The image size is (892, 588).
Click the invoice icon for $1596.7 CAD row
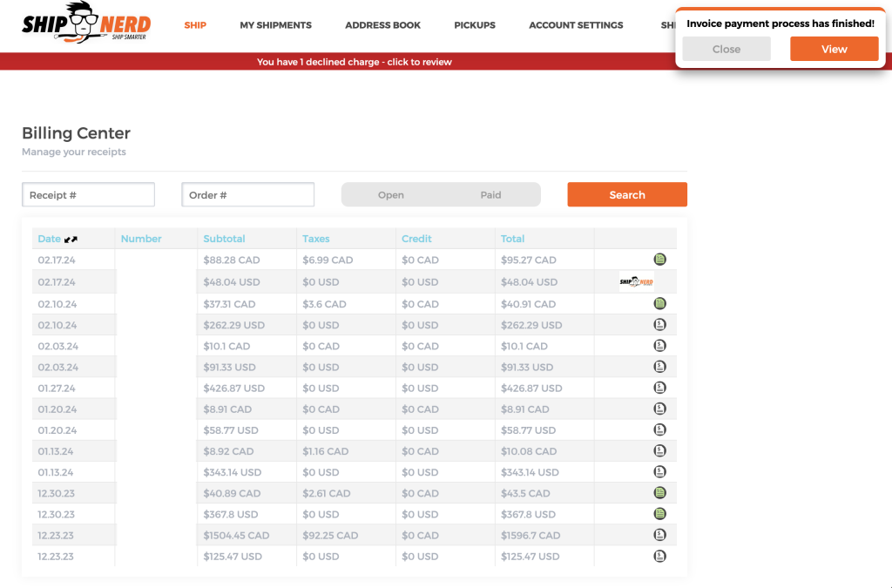coord(660,535)
